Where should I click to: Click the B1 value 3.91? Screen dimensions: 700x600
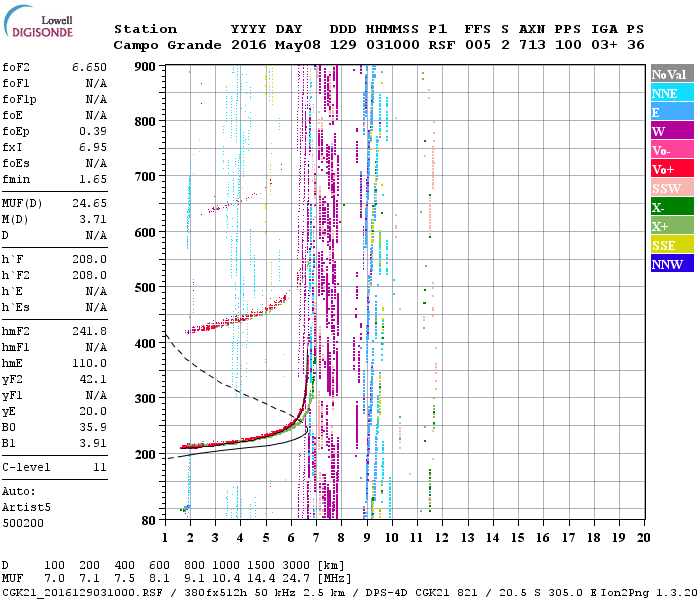pos(93,443)
